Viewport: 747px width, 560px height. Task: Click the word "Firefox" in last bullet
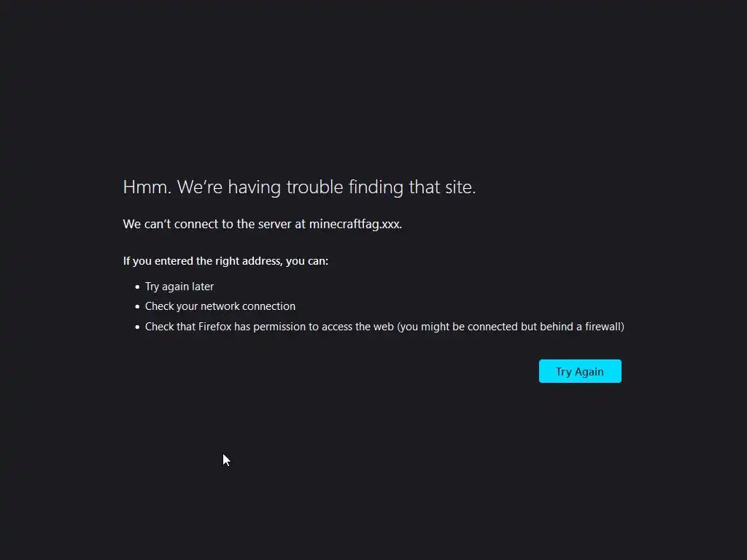point(214,327)
